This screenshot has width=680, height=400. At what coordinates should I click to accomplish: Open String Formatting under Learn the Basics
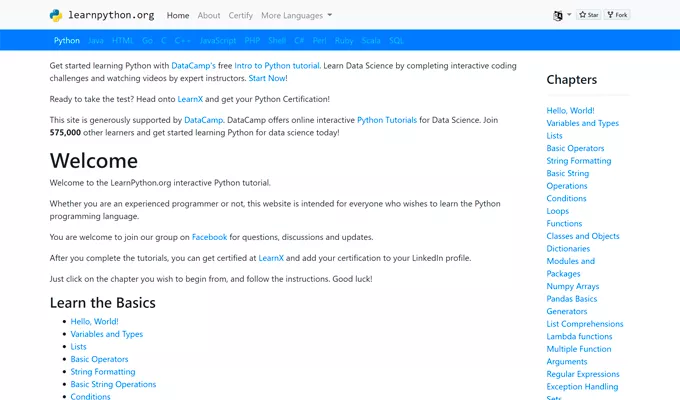click(103, 372)
